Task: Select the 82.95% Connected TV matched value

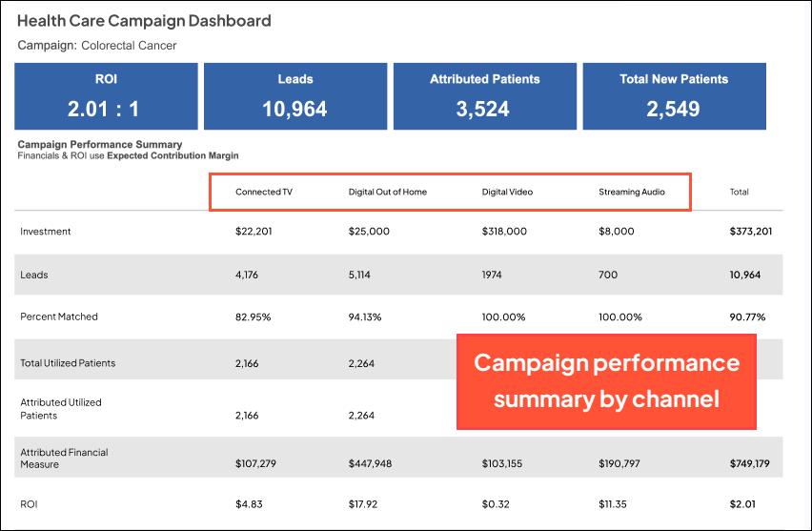Action: 253,317
